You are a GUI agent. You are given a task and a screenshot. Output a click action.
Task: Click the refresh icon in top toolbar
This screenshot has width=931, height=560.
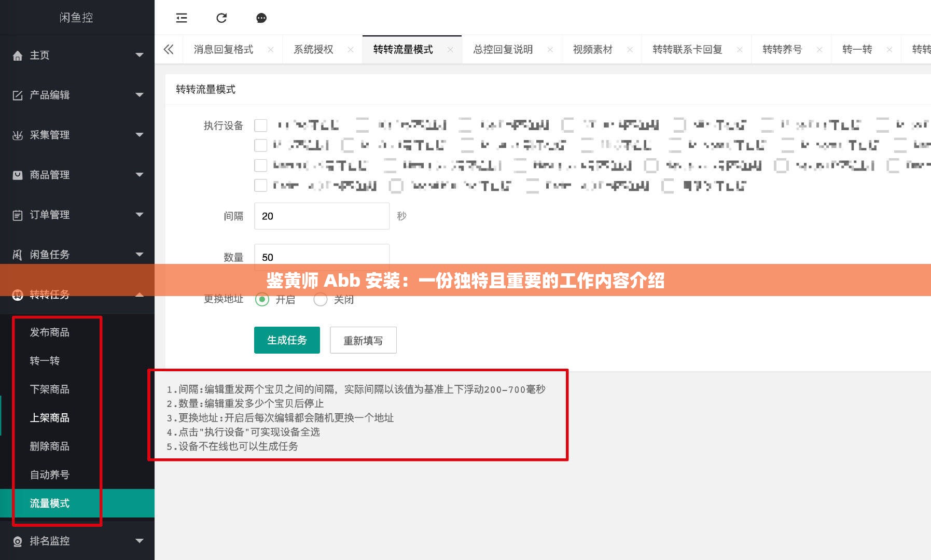(221, 18)
